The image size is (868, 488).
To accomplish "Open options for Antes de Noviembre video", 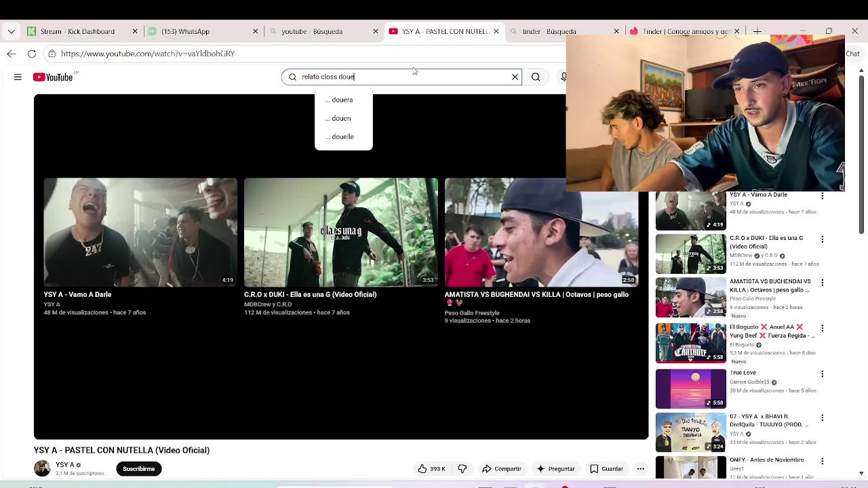I will (823, 461).
